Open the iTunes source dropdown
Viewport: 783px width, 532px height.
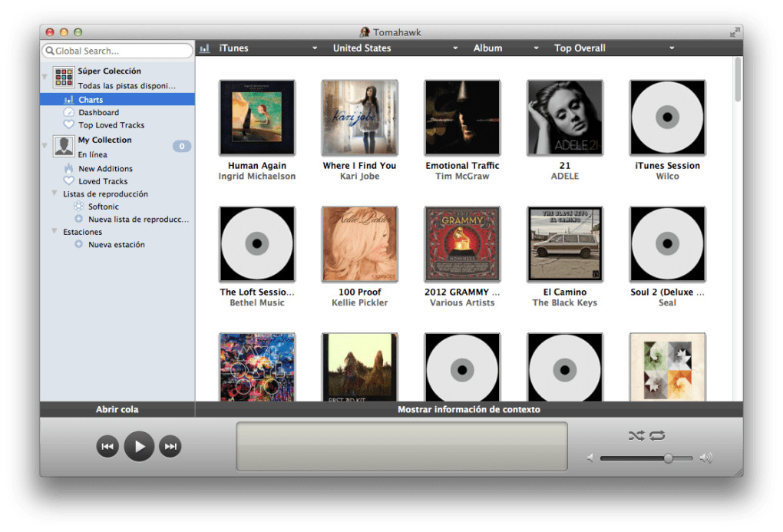268,48
